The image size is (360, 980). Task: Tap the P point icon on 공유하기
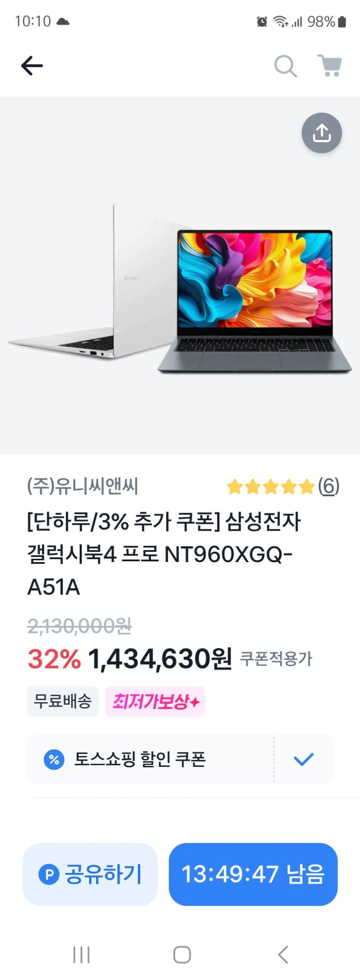pos(49,874)
